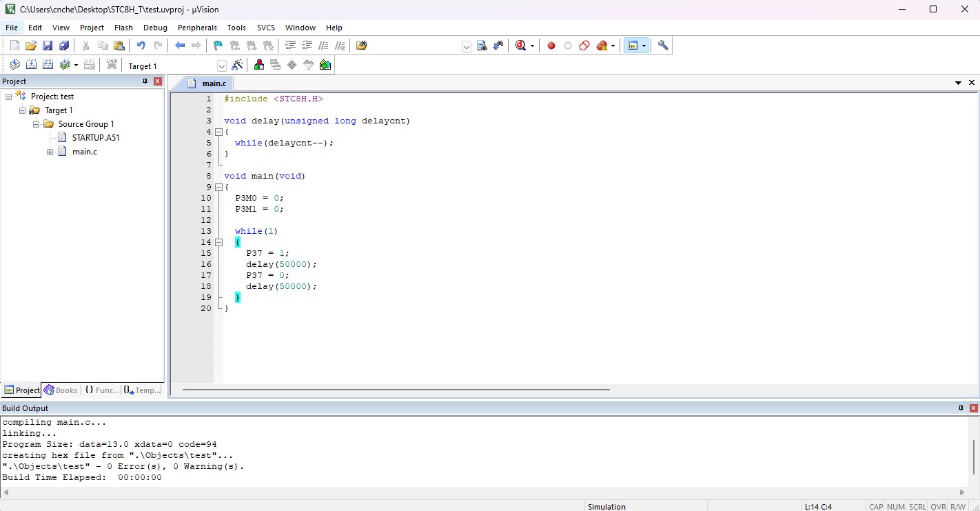Open Find in Files binoculars folder icon
Image resolution: width=980 pixels, height=511 pixels.
[362, 46]
